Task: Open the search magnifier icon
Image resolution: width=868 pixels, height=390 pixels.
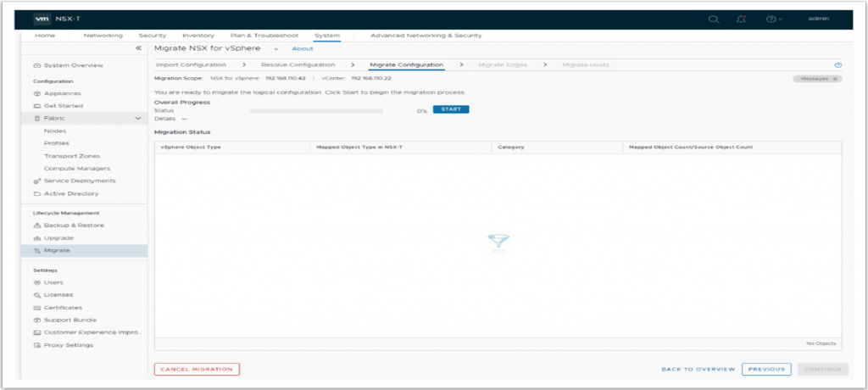Action: pos(714,19)
